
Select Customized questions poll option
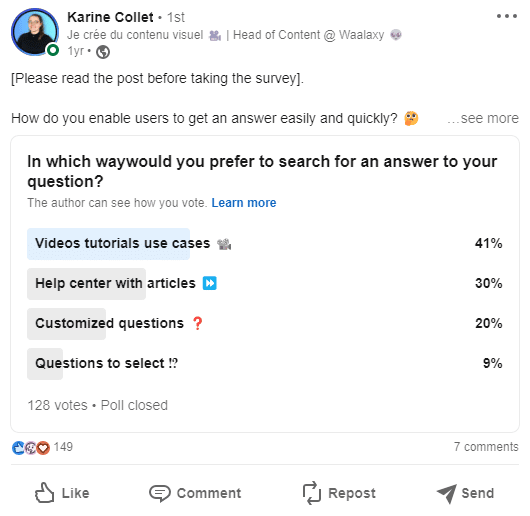265,323
